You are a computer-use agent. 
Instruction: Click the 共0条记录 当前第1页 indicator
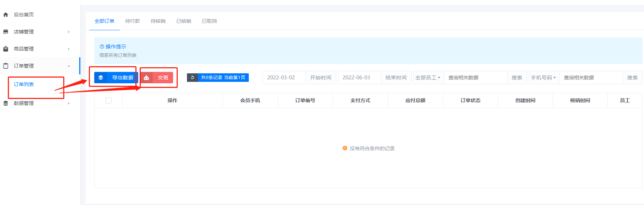tap(223, 77)
